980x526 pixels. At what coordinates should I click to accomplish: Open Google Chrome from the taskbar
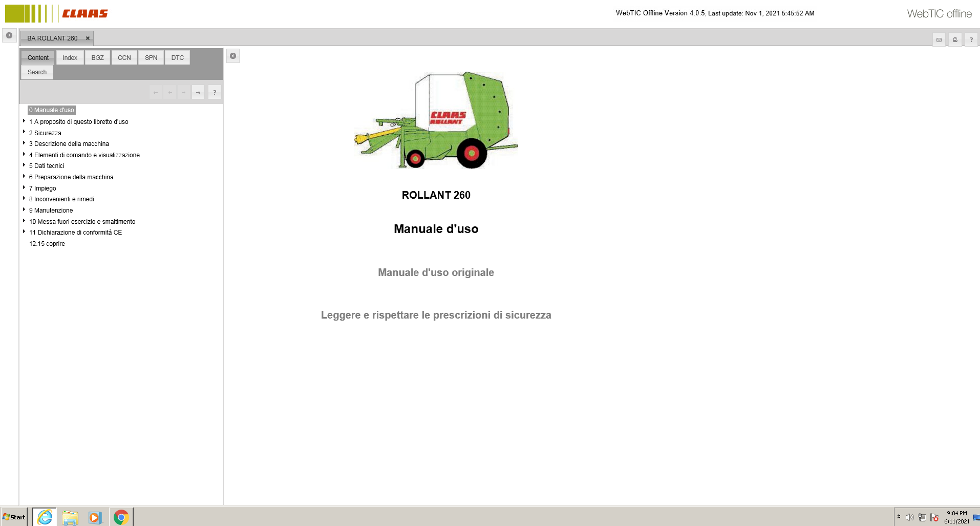click(x=121, y=517)
